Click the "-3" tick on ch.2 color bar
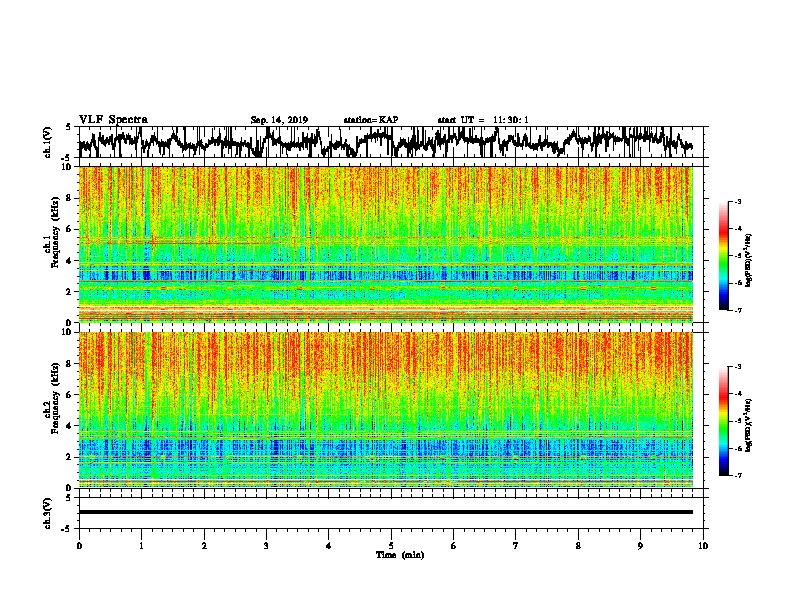The image size is (792, 612). [738, 367]
